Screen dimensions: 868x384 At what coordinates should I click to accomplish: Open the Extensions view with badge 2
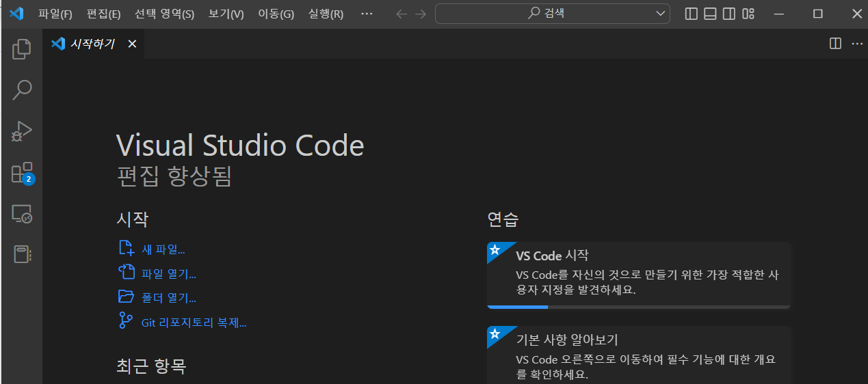[x=22, y=173]
